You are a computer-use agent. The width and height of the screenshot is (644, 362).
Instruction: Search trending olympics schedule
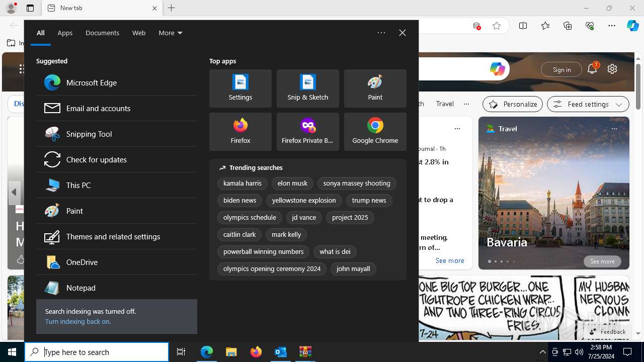[x=250, y=218]
